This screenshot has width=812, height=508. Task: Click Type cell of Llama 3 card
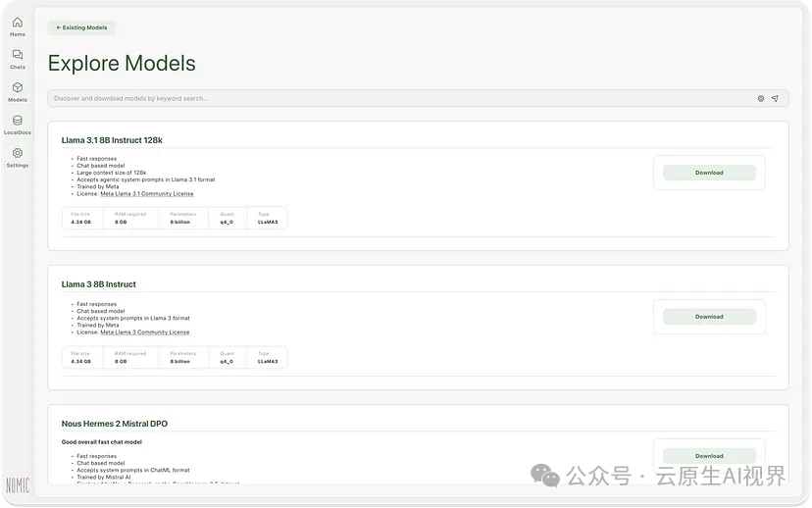266,357
